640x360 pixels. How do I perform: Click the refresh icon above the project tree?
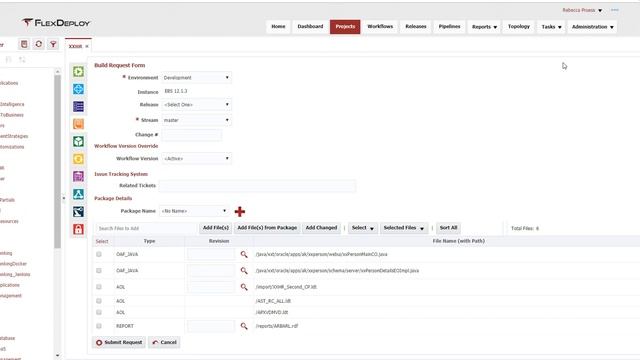(38, 44)
